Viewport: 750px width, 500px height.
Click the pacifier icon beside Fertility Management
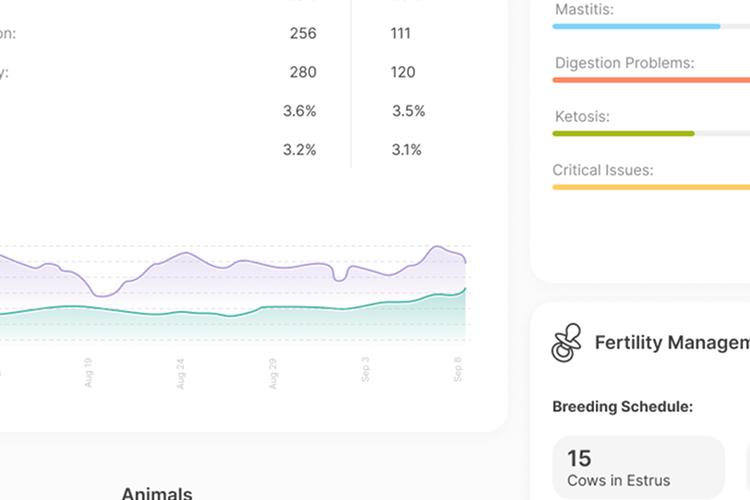566,343
